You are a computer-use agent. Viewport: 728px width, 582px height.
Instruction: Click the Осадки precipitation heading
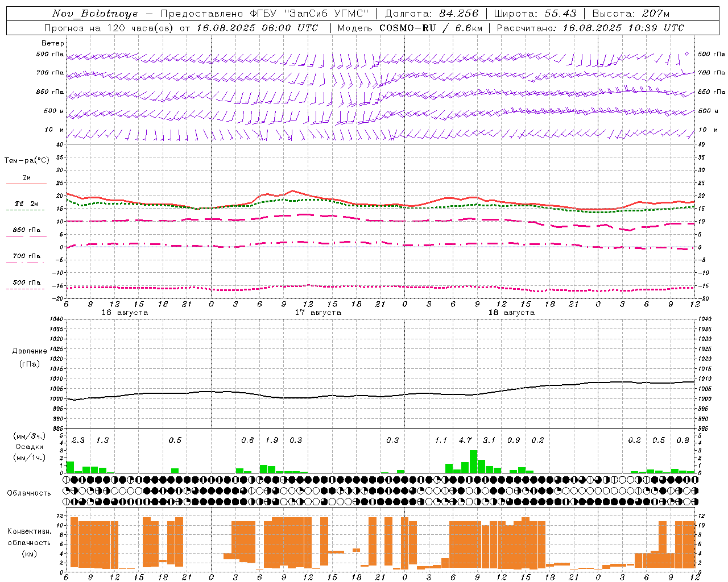(29, 447)
